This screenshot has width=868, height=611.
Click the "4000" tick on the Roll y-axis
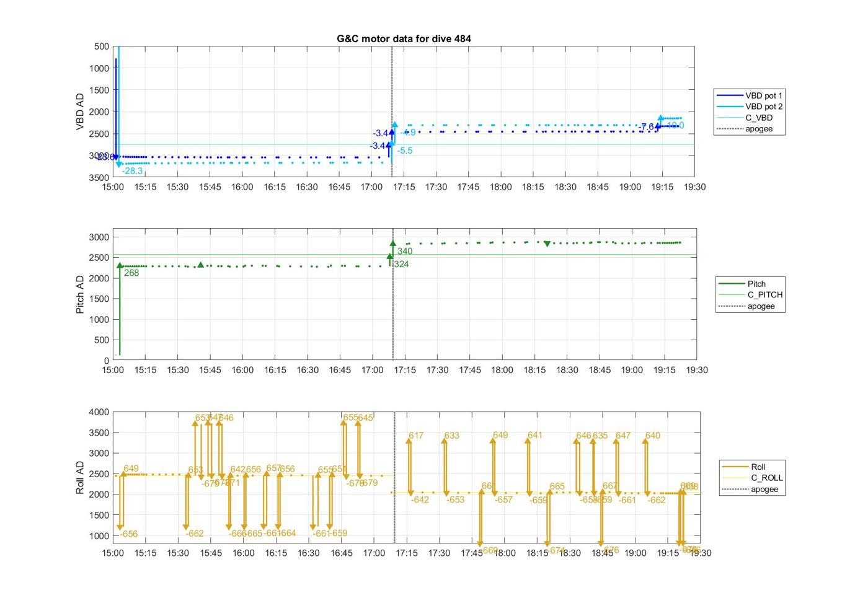click(x=99, y=412)
